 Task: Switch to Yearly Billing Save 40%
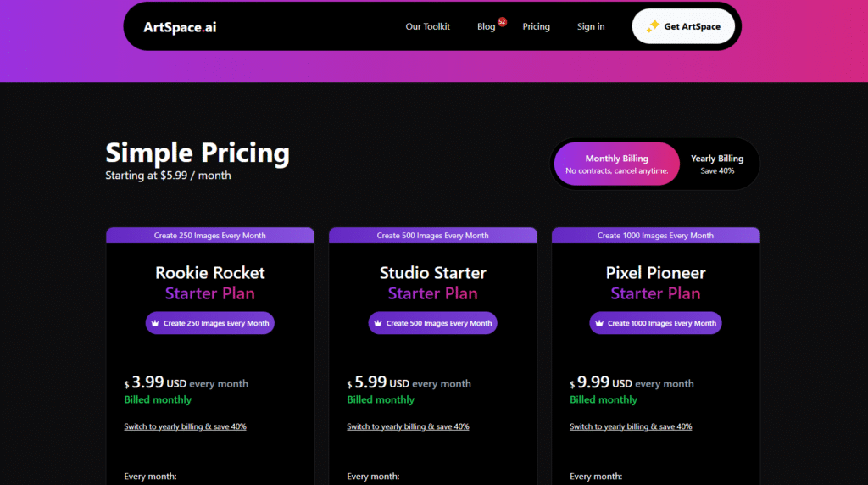717,164
